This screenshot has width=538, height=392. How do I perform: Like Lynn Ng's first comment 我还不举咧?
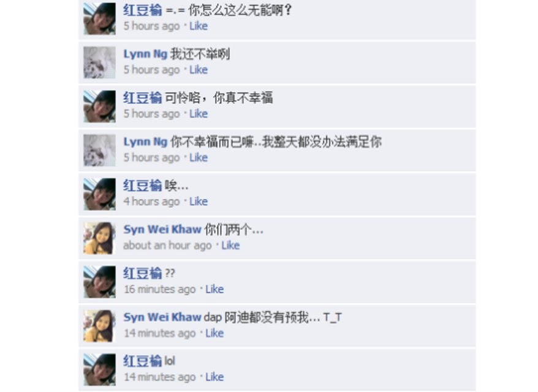[x=199, y=70]
